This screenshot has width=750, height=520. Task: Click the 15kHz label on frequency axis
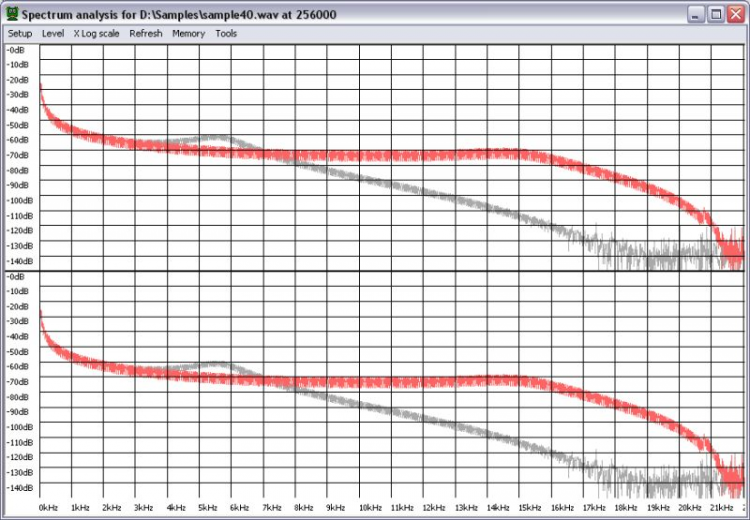[529, 508]
